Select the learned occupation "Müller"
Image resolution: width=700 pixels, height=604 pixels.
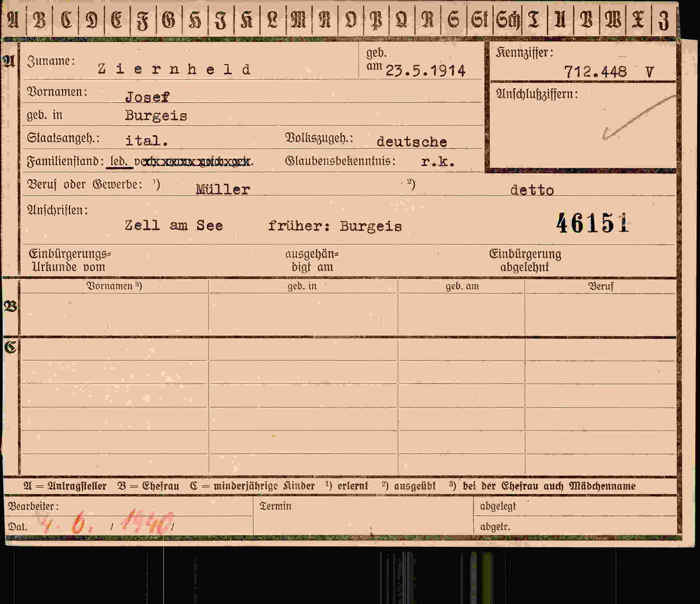pos(223,189)
